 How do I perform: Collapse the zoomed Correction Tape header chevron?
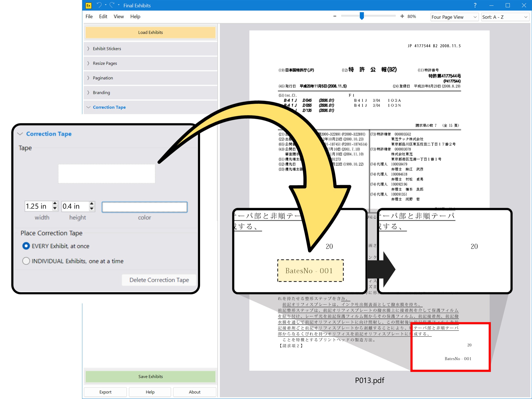pyautogui.click(x=20, y=134)
